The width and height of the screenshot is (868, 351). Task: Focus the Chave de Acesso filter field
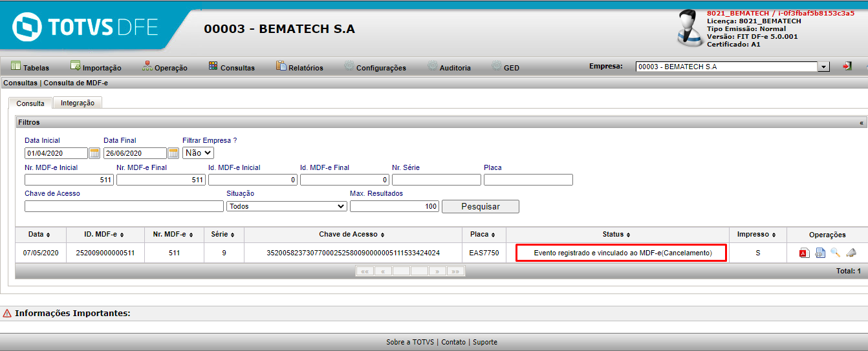pos(124,206)
